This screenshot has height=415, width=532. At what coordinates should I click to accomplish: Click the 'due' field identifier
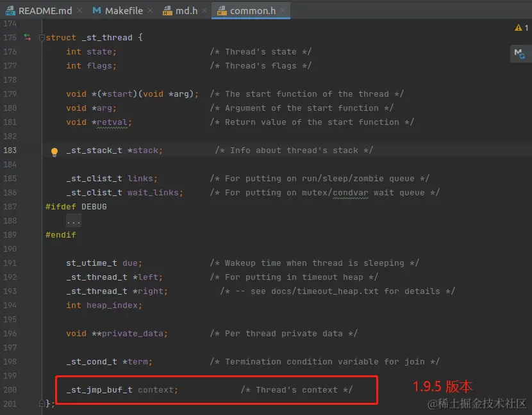(130, 263)
